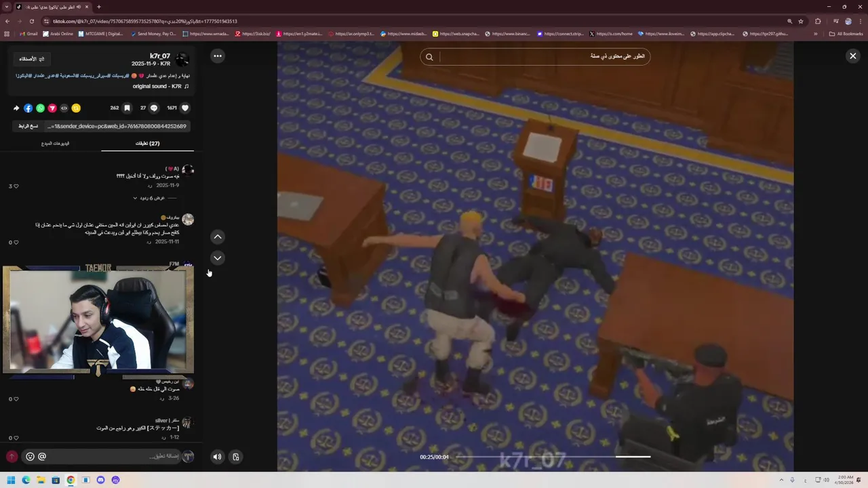Select the video share URL text
This screenshot has width=868, height=488.
117,126
